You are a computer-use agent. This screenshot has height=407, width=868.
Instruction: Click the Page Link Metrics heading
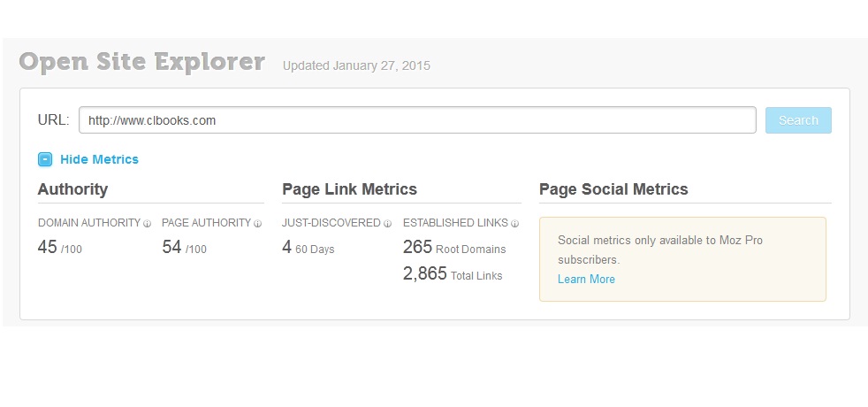tap(349, 189)
